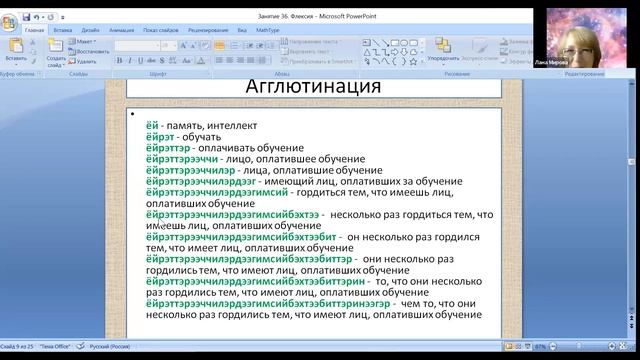Select the right arrow shape
Image resolution: width=640 pixels, height=360 pixels.
pos(395,52)
